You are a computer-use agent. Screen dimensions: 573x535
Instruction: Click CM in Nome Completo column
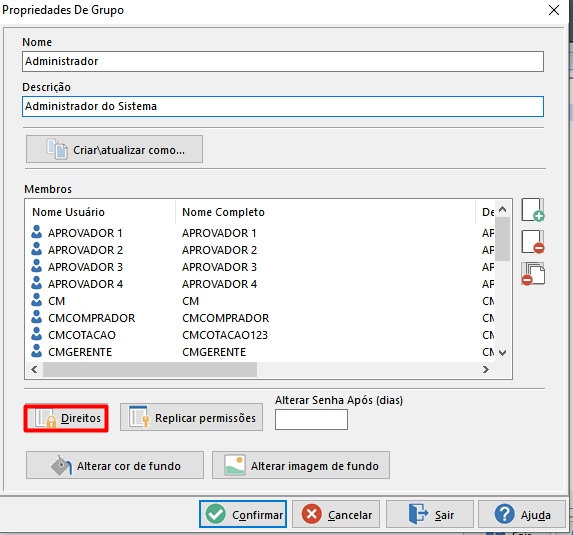click(190, 301)
